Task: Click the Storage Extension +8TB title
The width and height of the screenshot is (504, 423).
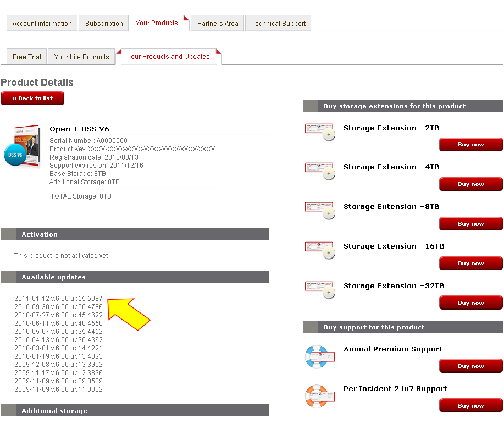Action: click(x=391, y=207)
